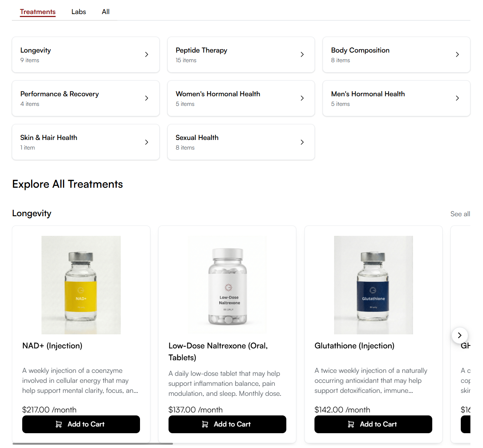
Task: Open the Low-Dose Naltrexone product title
Action: coord(218,352)
